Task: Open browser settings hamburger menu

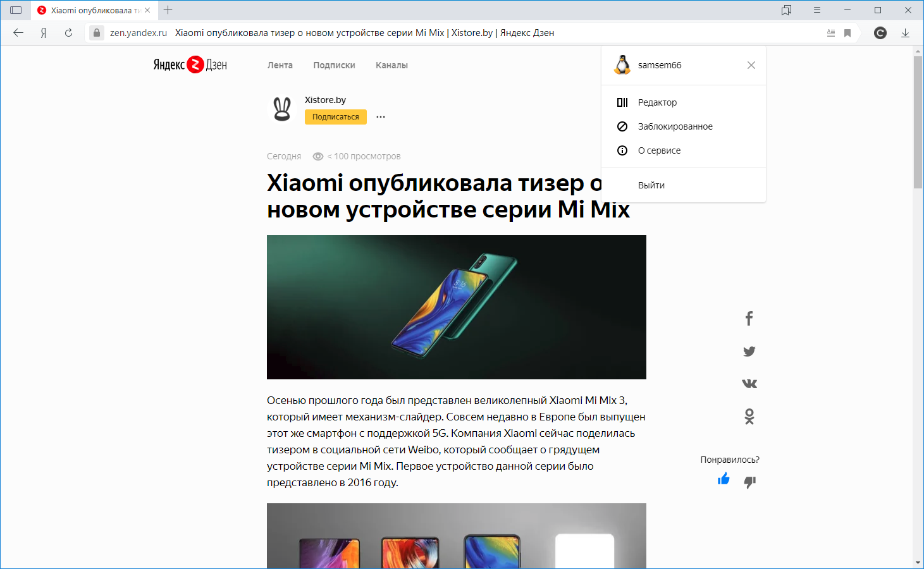Action: pyautogui.click(x=817, y=10)
